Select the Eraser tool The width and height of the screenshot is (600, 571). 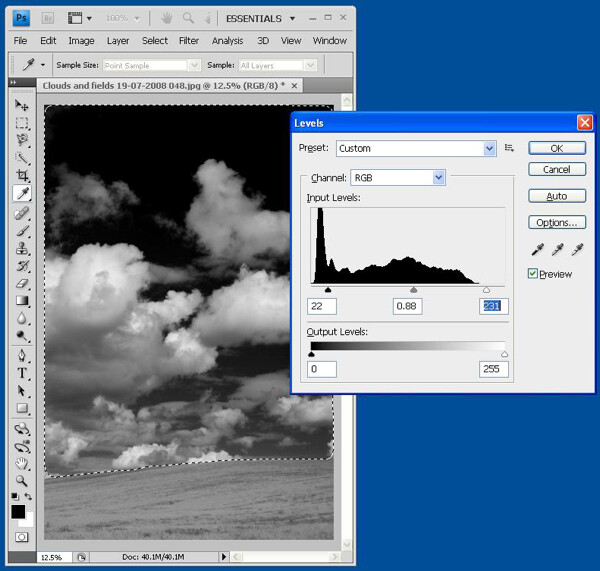coord(22,284)
